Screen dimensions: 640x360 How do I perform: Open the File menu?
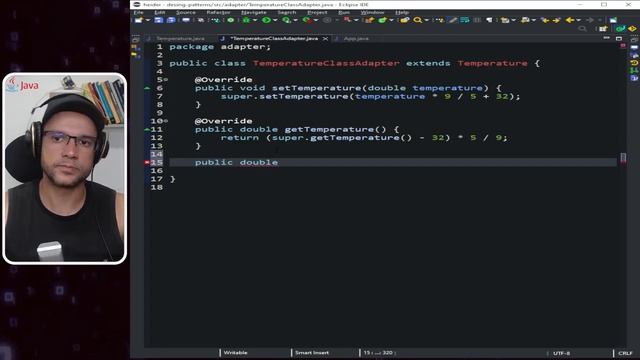point(138,12)
